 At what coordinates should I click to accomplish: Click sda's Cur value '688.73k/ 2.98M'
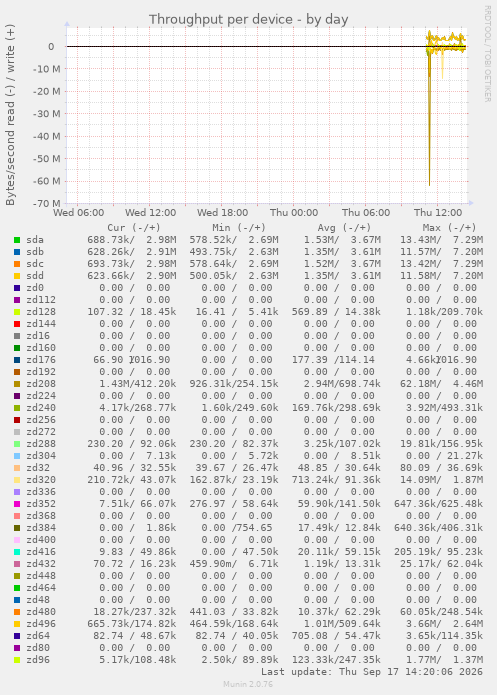pos(132,240)
